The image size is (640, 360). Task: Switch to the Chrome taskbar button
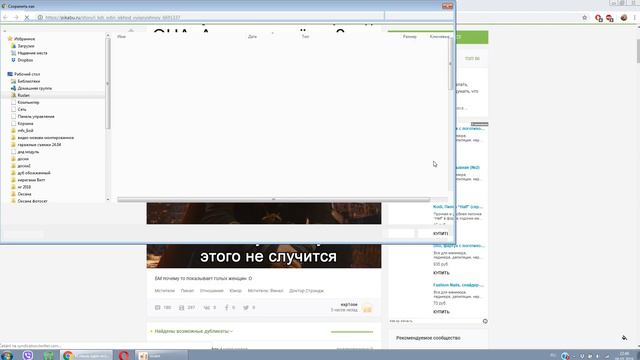(87, 356)
